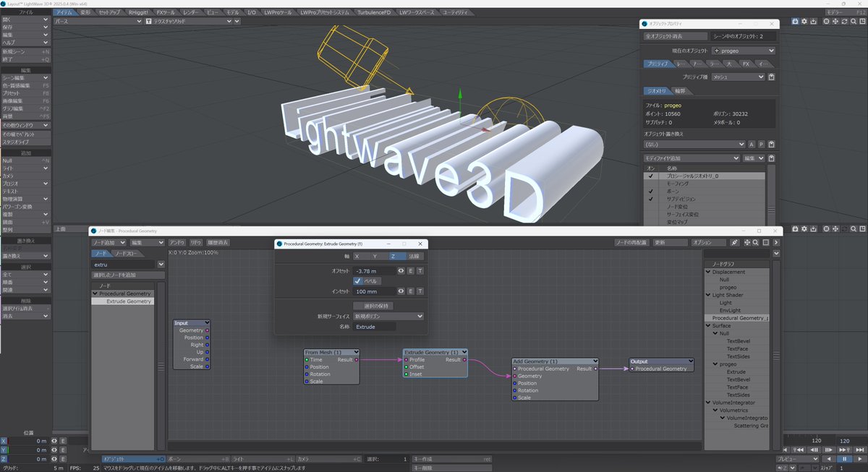Click the node search field containing extru

pos(124,265)
